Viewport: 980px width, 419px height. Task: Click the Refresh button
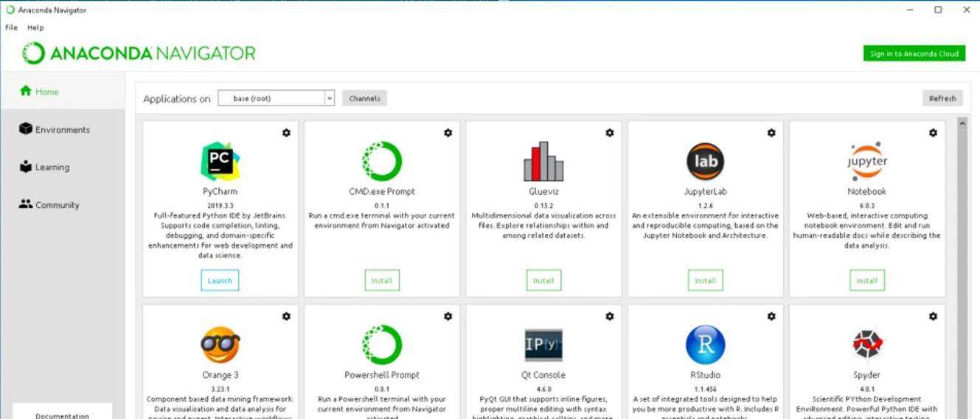coord(942,98)
